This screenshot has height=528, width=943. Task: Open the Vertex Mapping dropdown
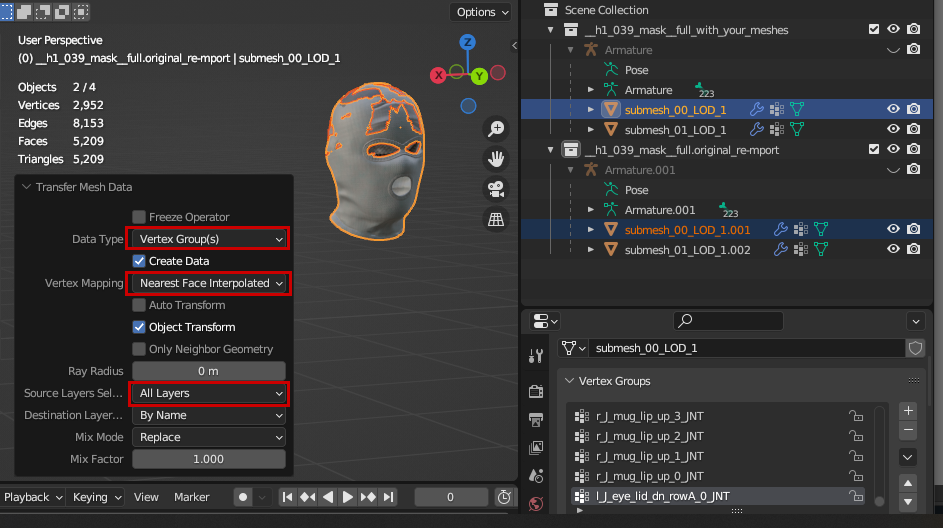pyautogui.click(x=208, y=283)
